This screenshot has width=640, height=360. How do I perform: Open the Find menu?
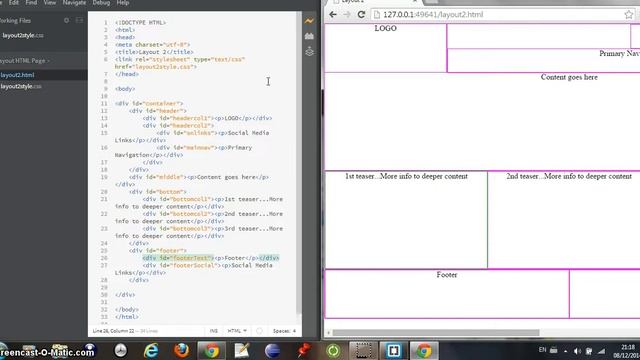(x=31, y=3)
